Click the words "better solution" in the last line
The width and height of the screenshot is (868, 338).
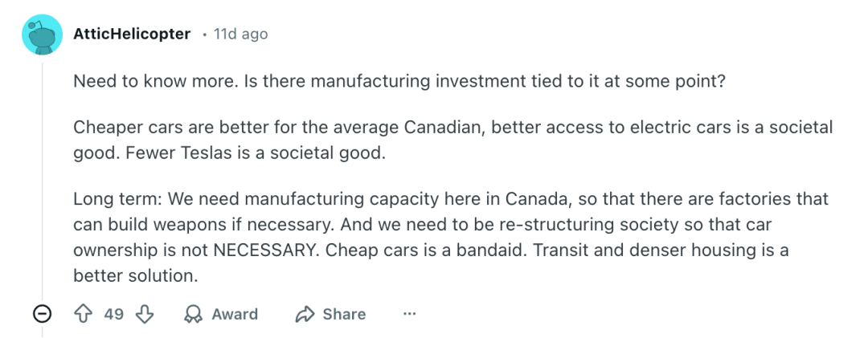tap(135, 275)
